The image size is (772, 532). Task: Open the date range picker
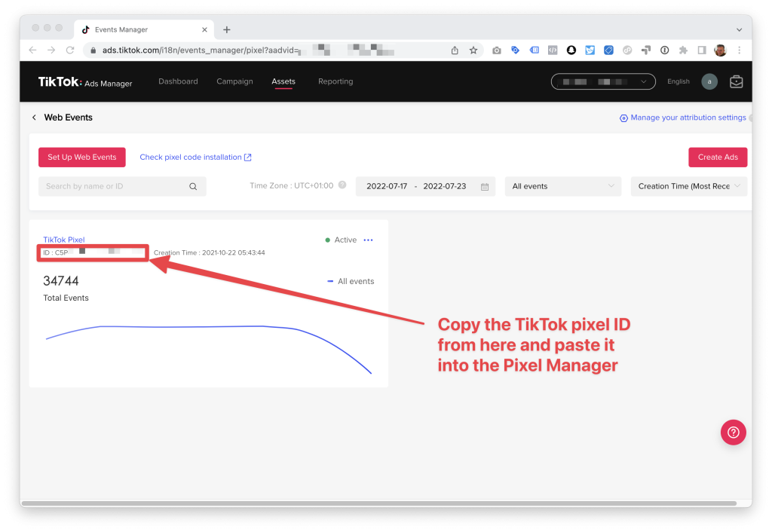click(x=425, y=186)
